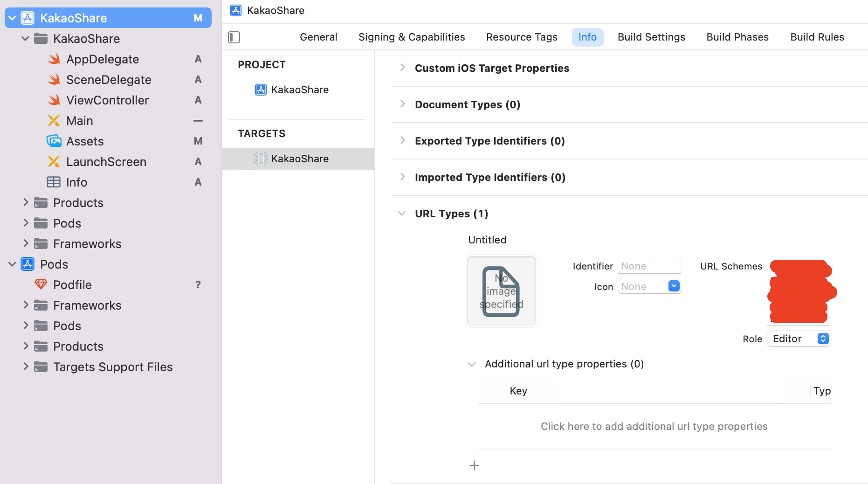Screen dimensions: 868x484
Task: Click the KakaoShare group folder icon
Action: coord(41,38)
